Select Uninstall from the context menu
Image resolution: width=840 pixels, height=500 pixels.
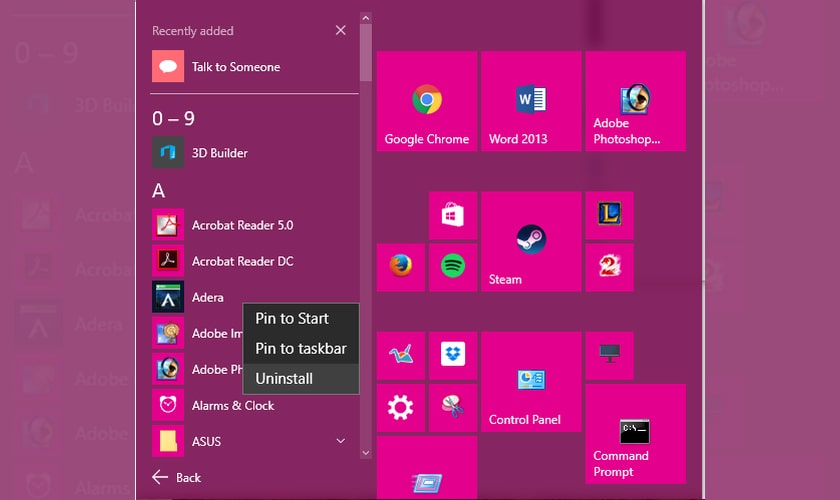[301, 378]
